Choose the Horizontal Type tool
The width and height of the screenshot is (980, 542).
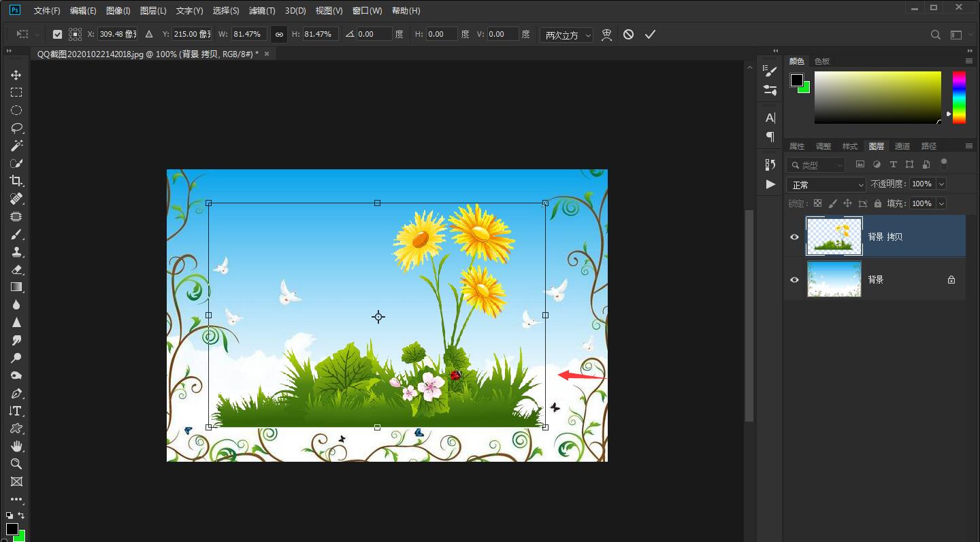[x=16, y=411]
